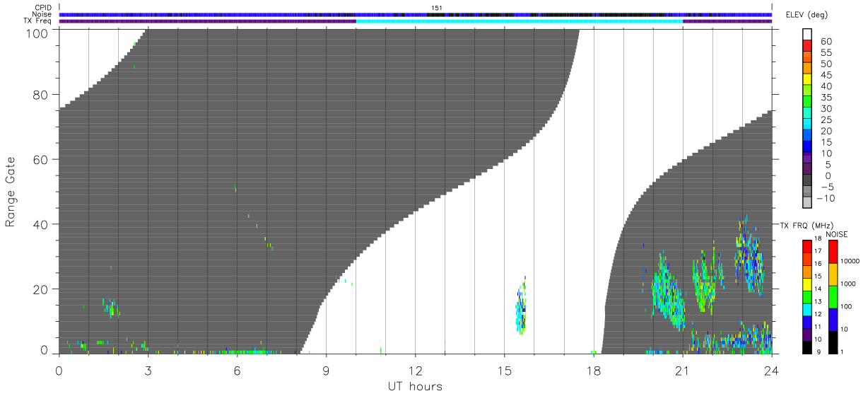The image size is (868, 401).
Task: Select light gray bottom segment of ELEV colorbar
Action: [x=808, y=204]
